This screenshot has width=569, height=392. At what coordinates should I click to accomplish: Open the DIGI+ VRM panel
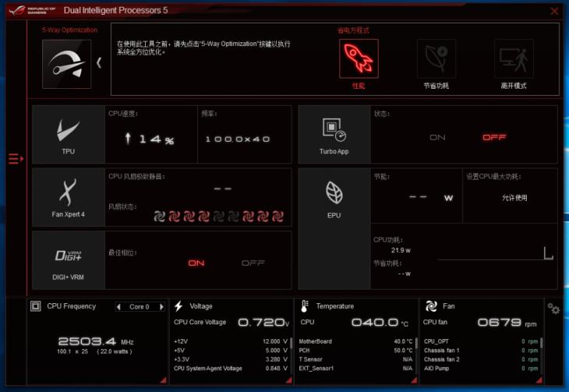point(69,260)
